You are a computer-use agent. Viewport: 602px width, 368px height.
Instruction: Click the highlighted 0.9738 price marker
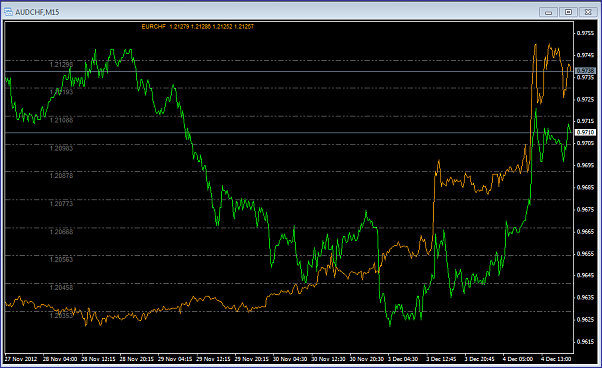pyautogui.click(x=585, y=71)
